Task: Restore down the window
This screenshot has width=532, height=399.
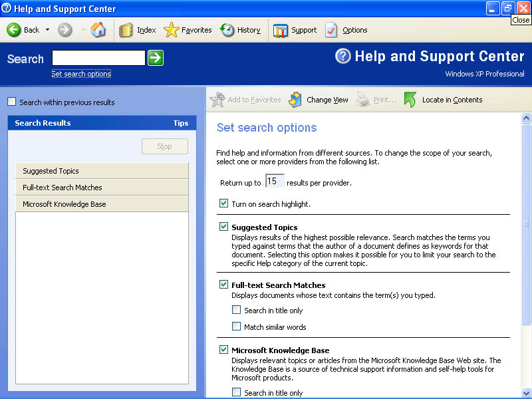Action: pos(508,9)
